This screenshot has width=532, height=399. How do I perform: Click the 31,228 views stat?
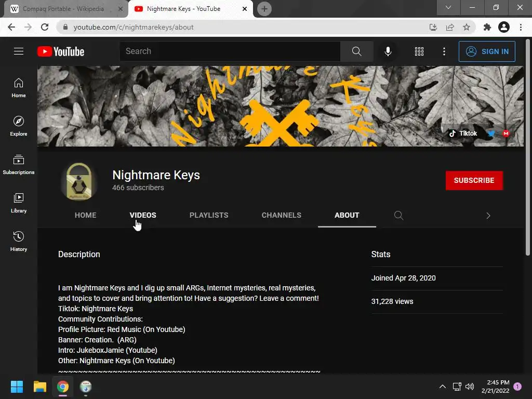coord(392,302)
